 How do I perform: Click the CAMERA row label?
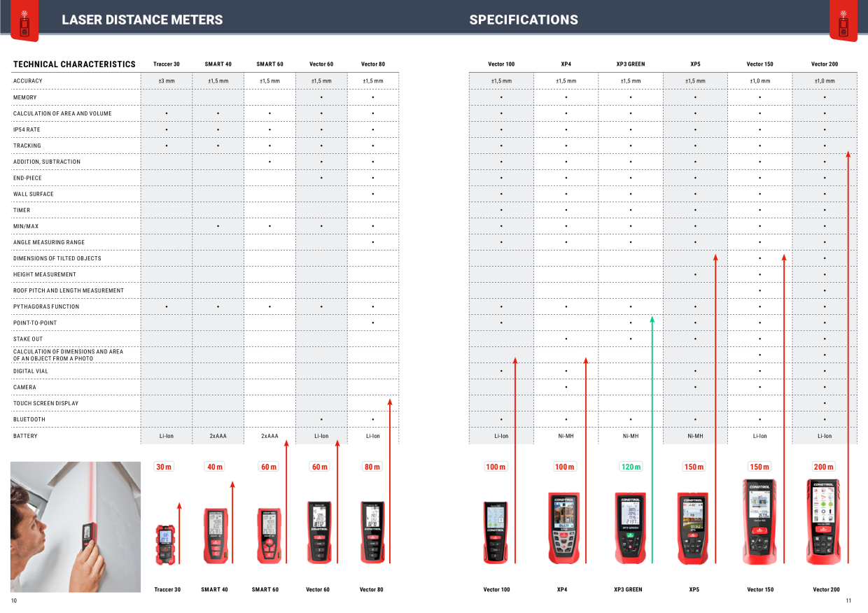(x=25, y=387)
